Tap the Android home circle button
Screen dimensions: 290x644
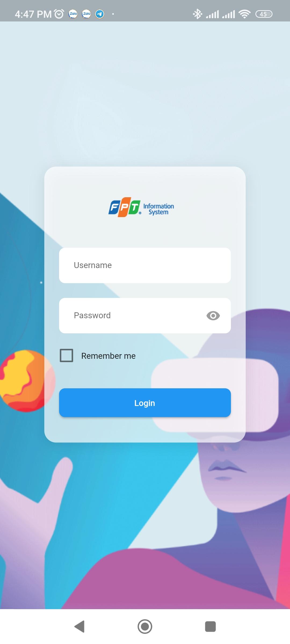(145, 627)
